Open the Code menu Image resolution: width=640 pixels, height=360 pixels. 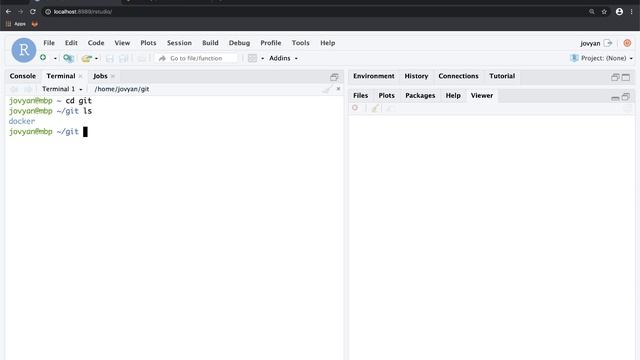pos(96,43)
